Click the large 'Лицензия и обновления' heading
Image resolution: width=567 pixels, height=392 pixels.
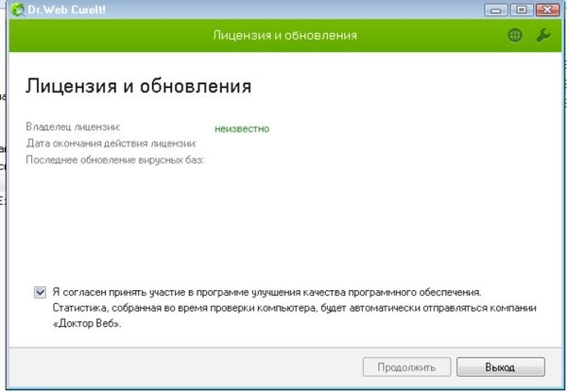[x=139, y=87]
